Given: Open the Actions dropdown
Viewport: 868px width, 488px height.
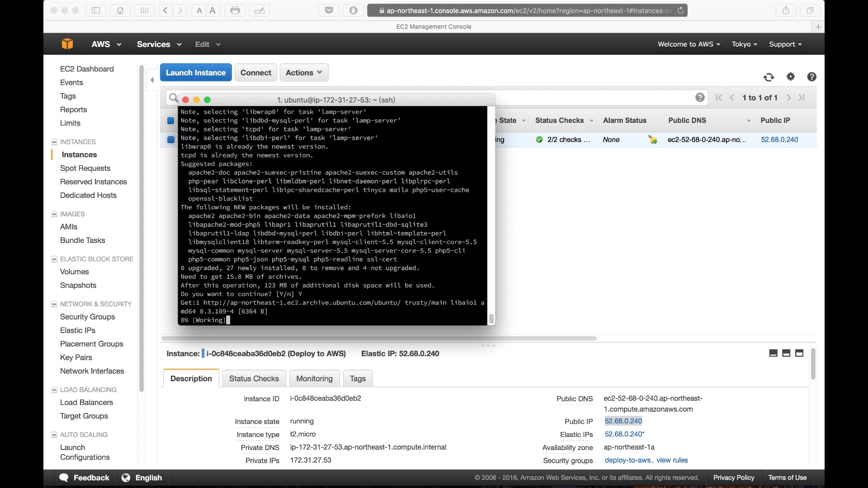Looking at the screenshot, I should [x=304, y=73].
